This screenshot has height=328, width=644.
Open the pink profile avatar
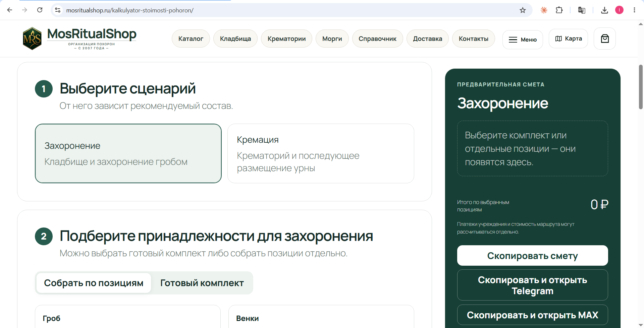pyautogui.click(x=619, y=10)
